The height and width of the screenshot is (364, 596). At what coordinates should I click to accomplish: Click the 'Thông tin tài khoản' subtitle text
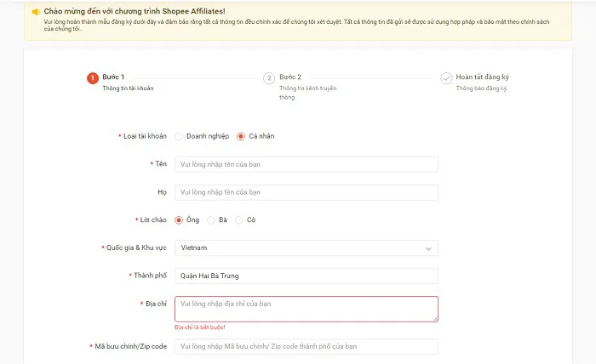point(128,88)
